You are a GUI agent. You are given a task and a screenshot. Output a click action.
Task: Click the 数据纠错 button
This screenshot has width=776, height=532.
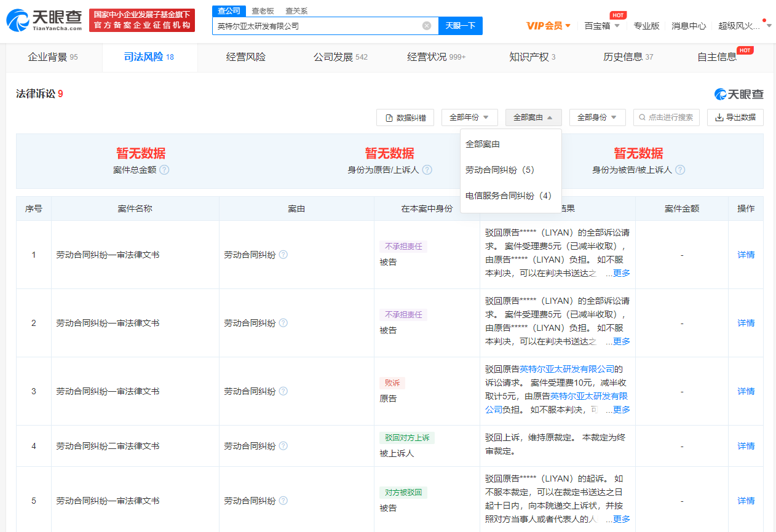405,117
